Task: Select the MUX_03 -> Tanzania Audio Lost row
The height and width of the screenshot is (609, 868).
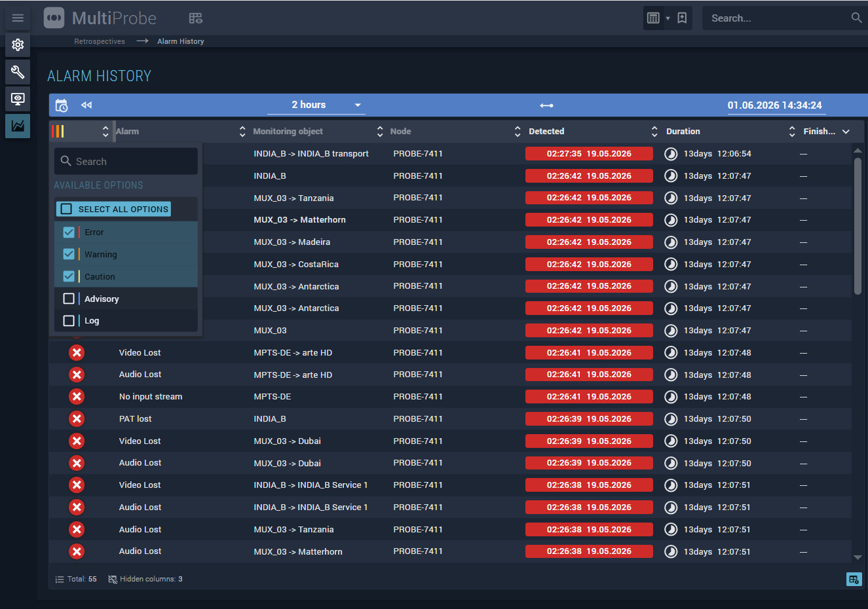Action: pos(450,530)
